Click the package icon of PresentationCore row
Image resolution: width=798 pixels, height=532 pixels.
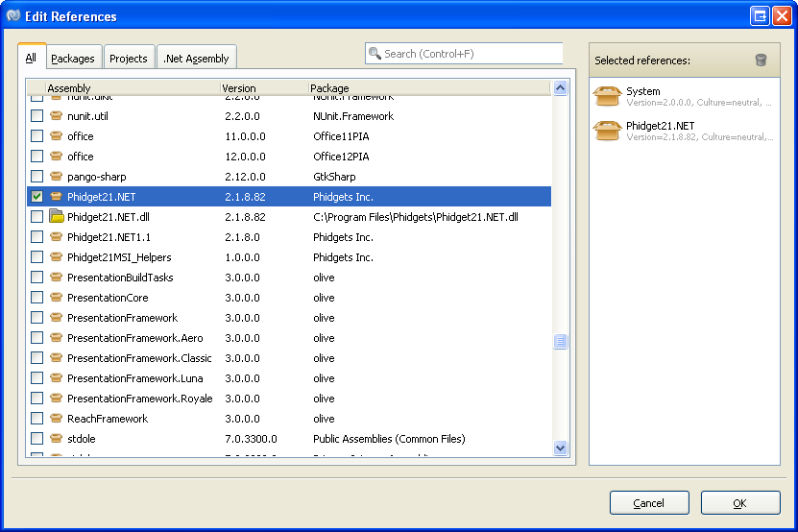(57, 298)
